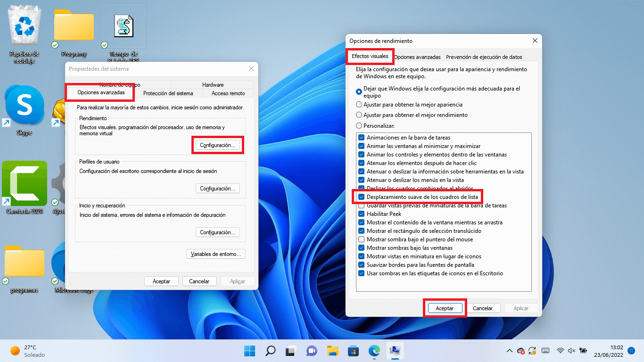Click the visual effects list scrollbar
The width and height of the screenshot is (644, 362).
point(529,212)
